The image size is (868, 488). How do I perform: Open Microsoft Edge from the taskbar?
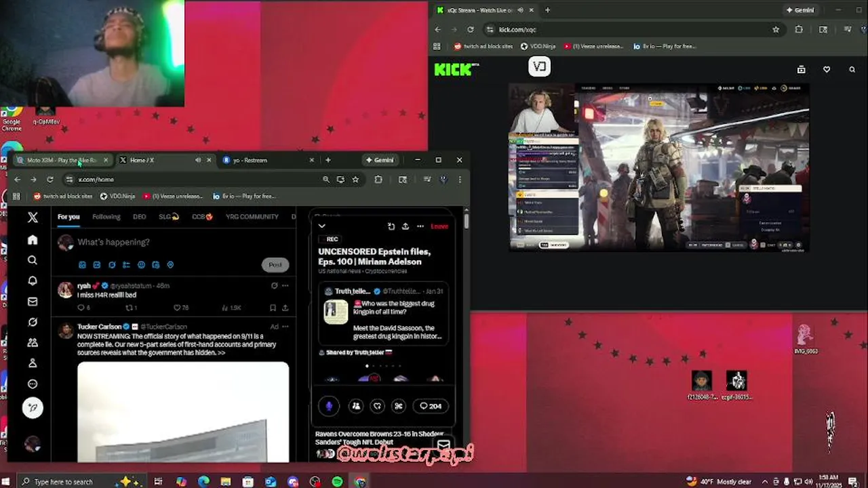tap(203, 482)
